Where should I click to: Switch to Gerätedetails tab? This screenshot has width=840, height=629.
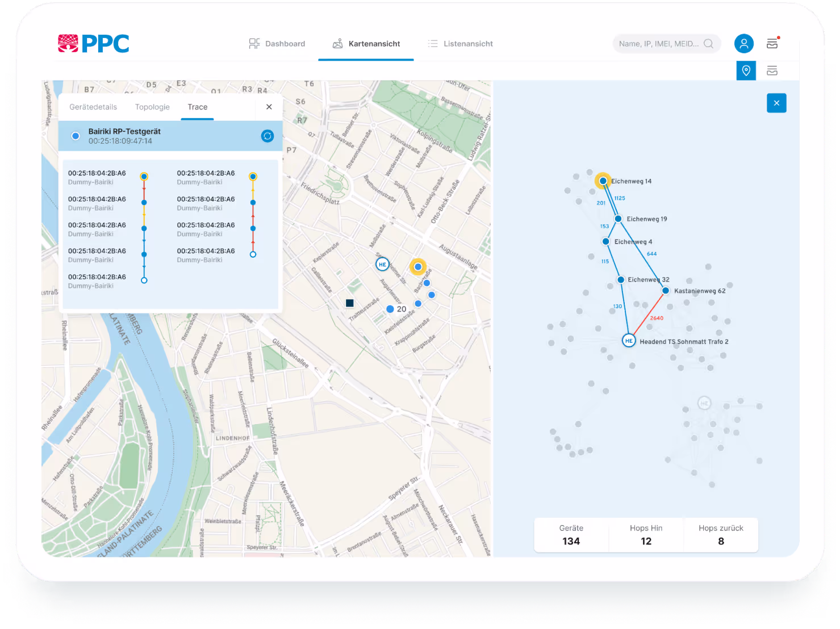tap(93, 107)
